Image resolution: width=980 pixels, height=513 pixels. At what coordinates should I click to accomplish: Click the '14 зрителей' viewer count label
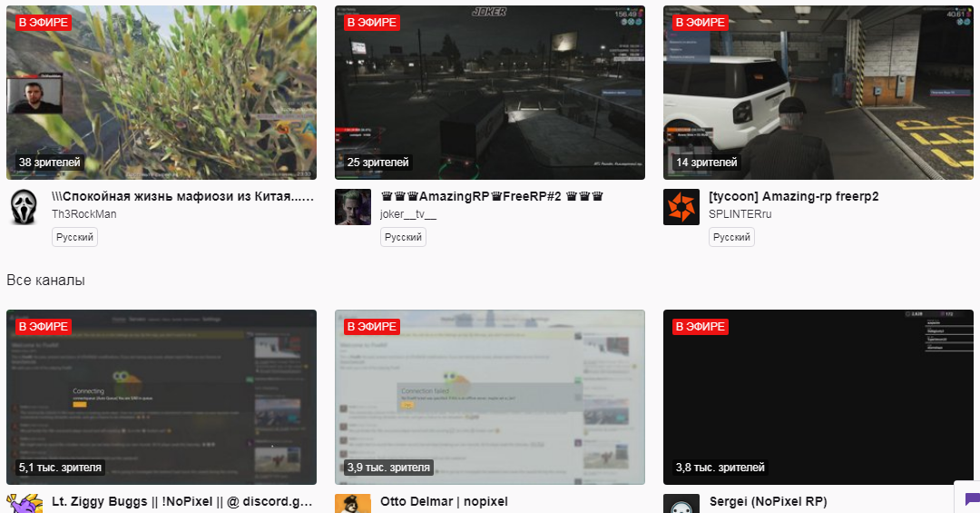tap(706, 163)
